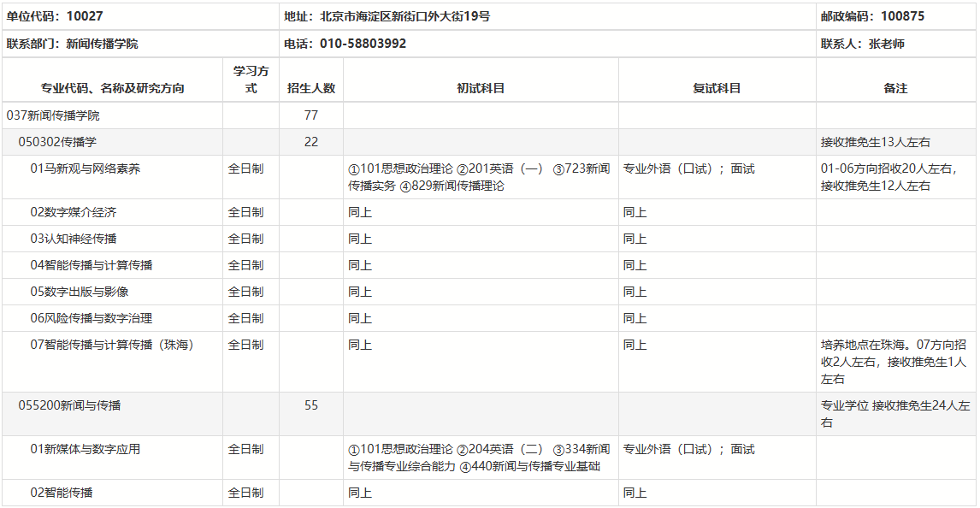
Task: Click the 01马新观与网络素养 direction
Action: tap(86, 169)
